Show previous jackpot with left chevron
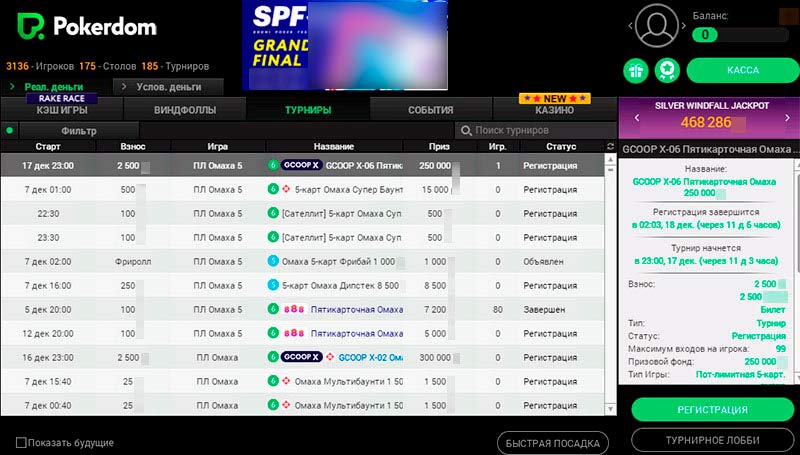800x455 pixels. pos(636,118)
